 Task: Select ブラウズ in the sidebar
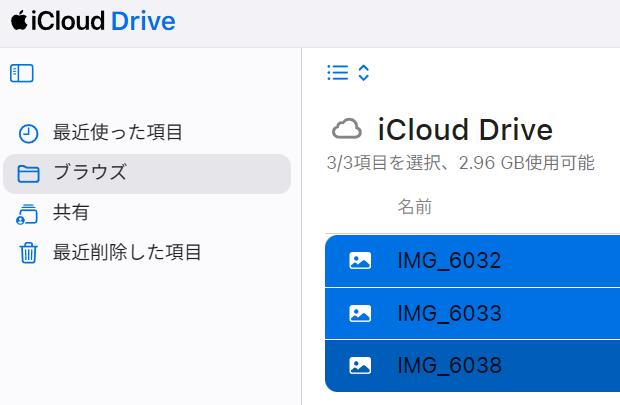(147, 174)
